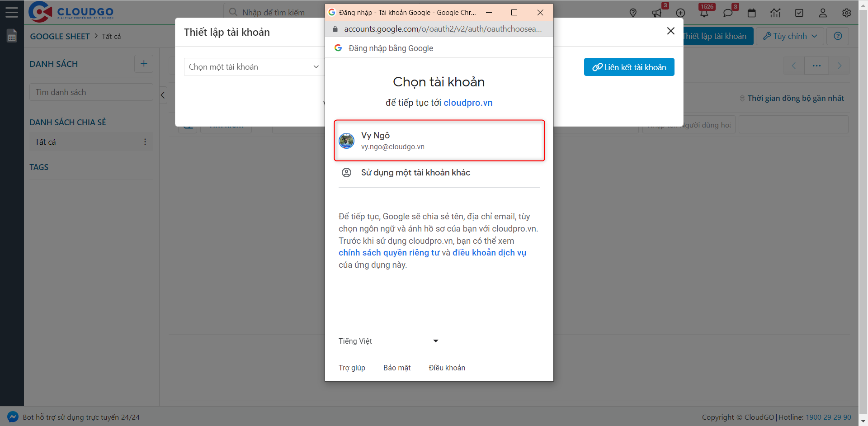Expand the 'Chọn một tài khoản' dropdown

[253, 66]
